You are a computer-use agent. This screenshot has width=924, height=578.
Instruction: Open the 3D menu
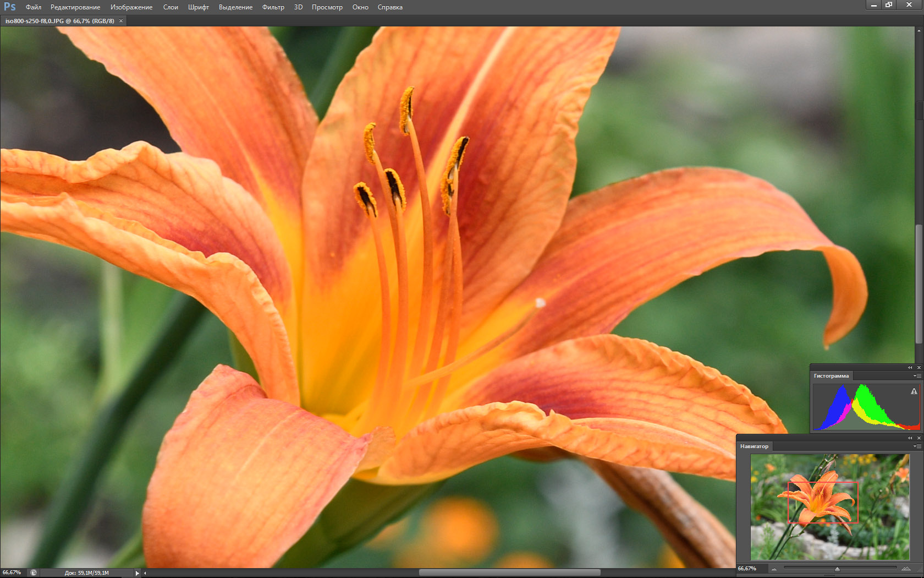(298, 7)
